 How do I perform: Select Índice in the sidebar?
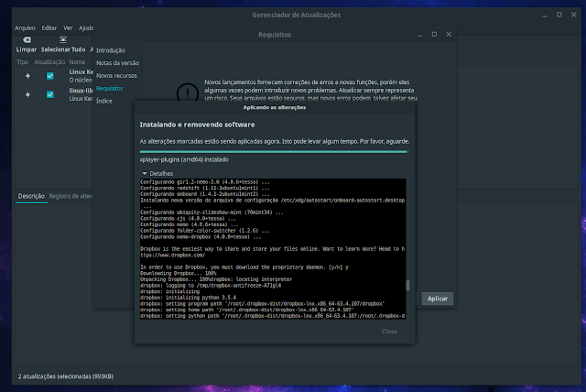point(104,101)
